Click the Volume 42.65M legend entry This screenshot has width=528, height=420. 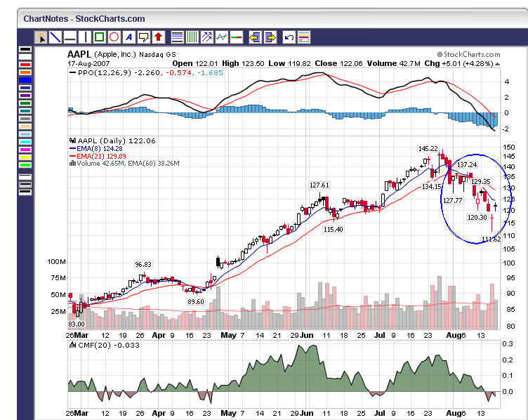tap(124, 164)
